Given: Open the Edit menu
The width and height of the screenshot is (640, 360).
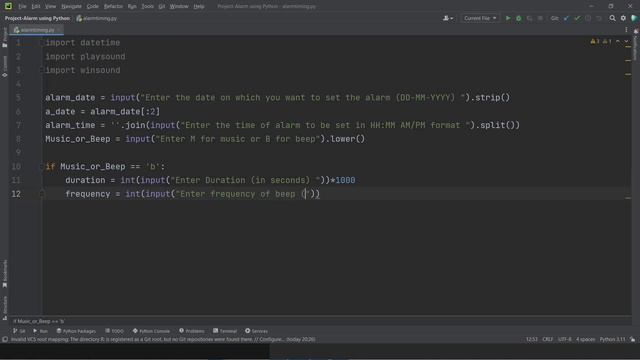Looking at the screenshot, I should 36,7.
